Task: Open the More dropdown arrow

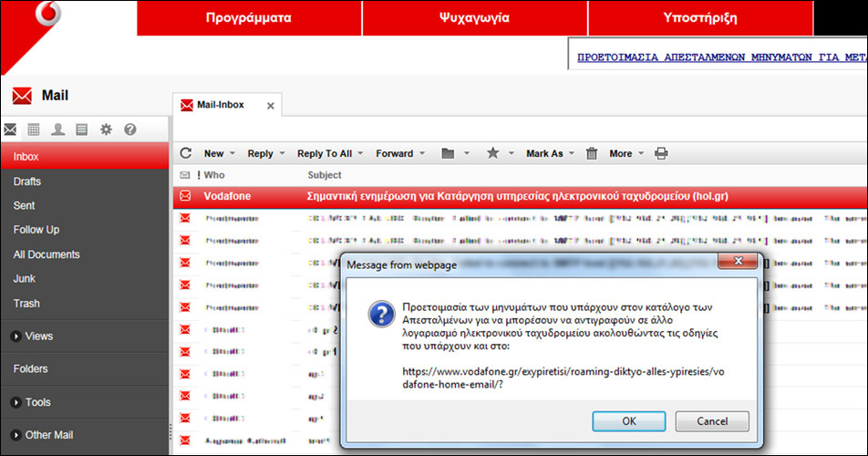Action: (x=641, y=153)
